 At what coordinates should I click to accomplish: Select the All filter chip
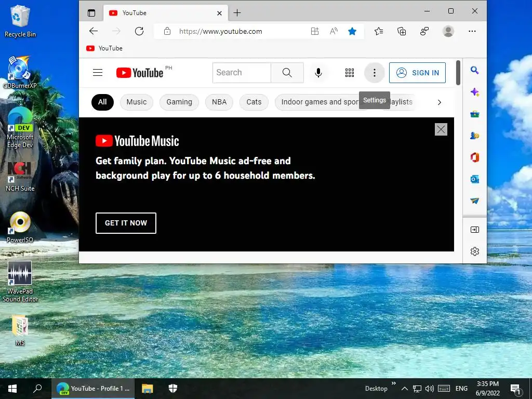(x=102, y=102)
